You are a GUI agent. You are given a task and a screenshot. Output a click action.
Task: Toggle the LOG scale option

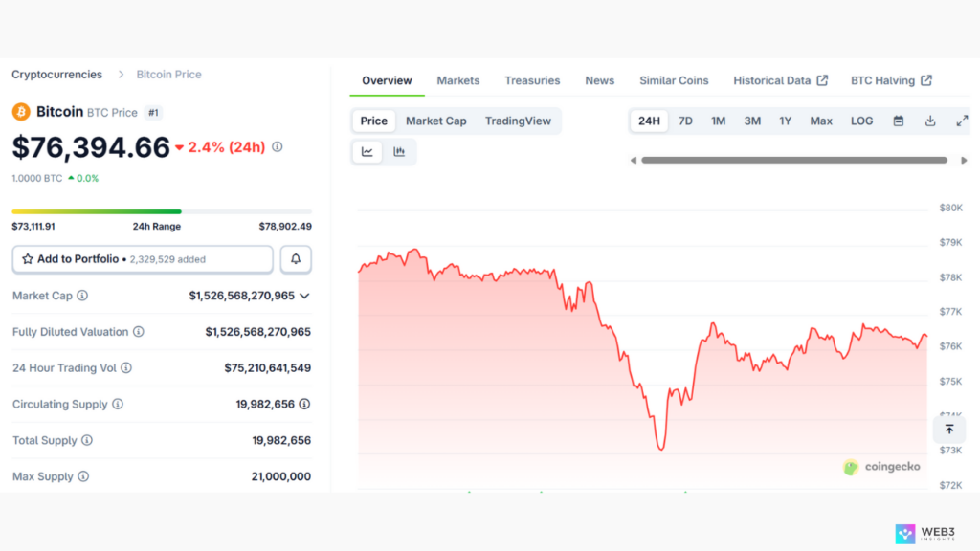pyautogui.click(x=861, y=121)
